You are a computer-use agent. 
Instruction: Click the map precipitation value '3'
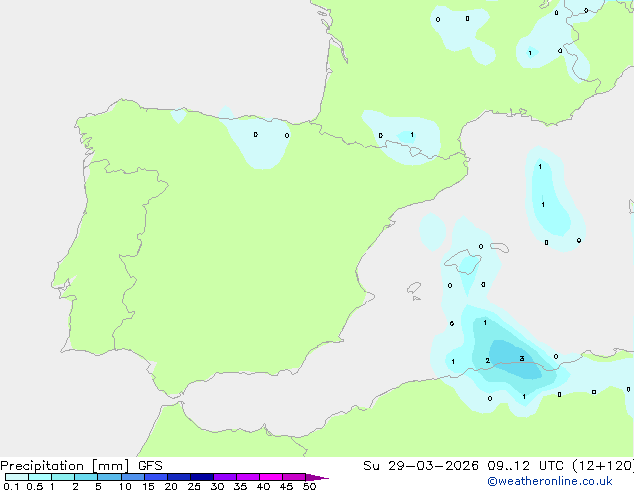point(522,359)
